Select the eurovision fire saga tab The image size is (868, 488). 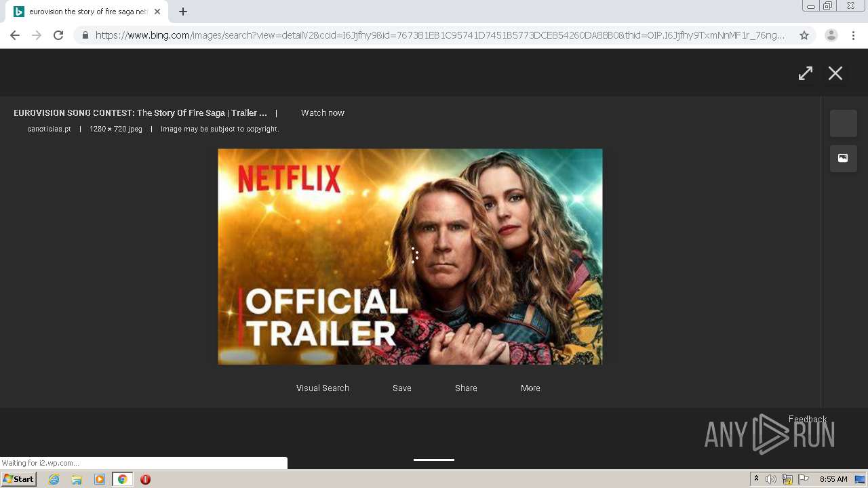click(x=85, y=12)
